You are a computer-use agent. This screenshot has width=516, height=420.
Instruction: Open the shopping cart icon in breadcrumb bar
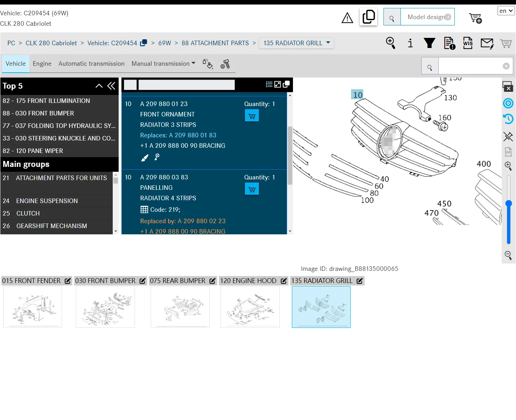point(506,43)
